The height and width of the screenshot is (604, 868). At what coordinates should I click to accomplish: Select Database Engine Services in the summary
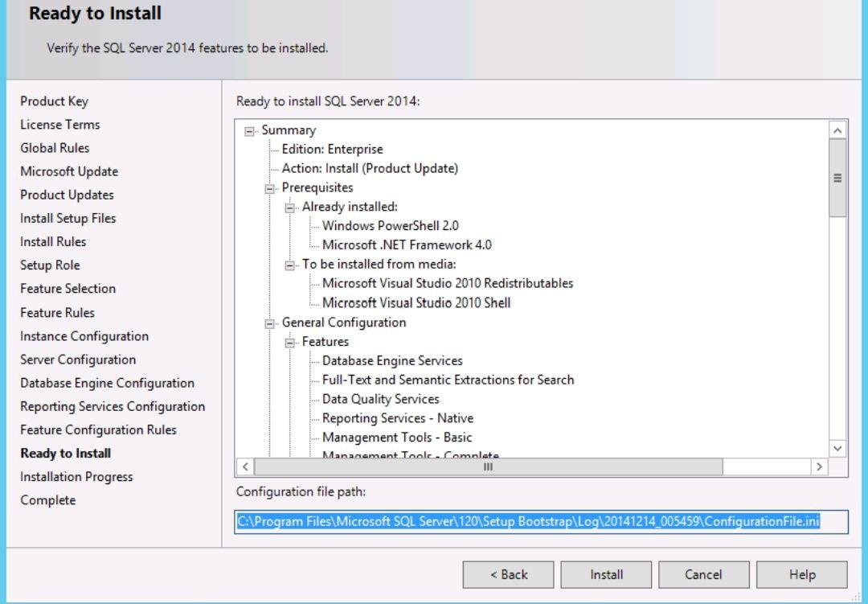(x=393, y=360)
